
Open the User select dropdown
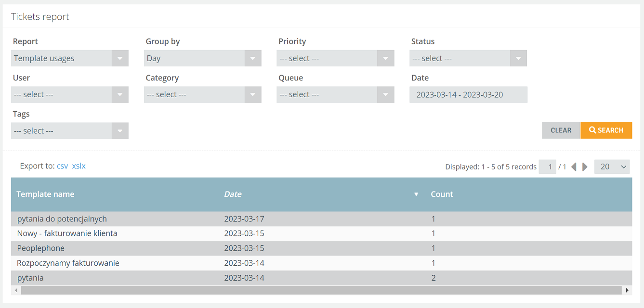(70, 94)
